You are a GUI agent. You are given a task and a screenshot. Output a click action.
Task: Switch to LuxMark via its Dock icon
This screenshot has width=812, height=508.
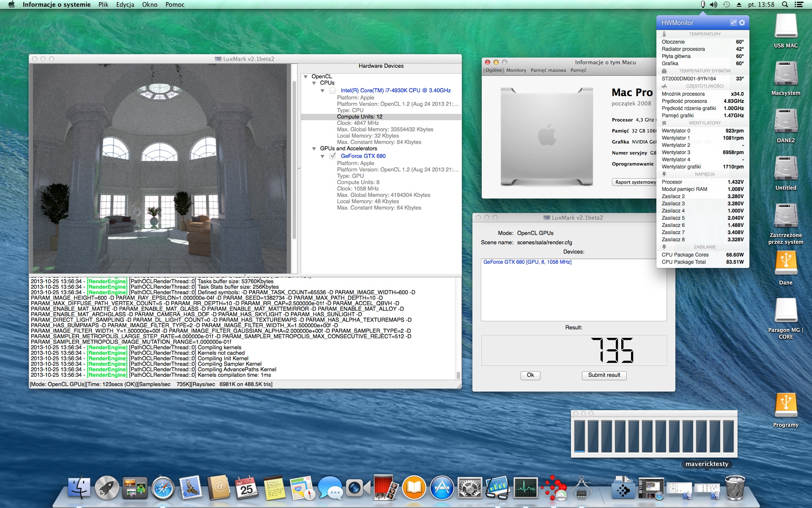pos(554,488)
